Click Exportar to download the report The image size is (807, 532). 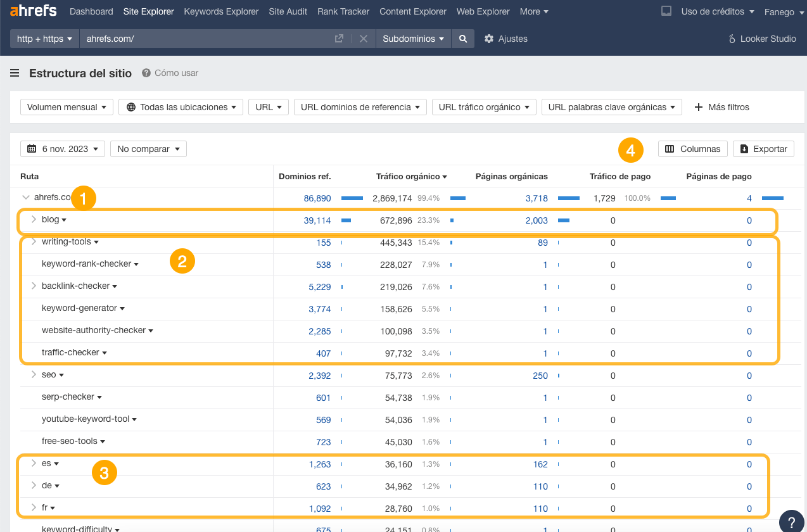click(763, 148)
